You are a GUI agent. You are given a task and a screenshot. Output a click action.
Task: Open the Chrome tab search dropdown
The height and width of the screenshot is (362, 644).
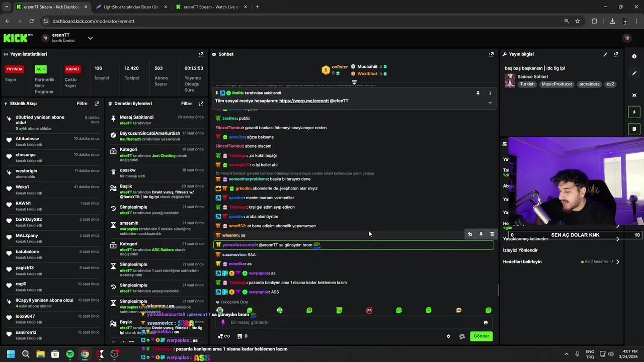click(7, 7)
